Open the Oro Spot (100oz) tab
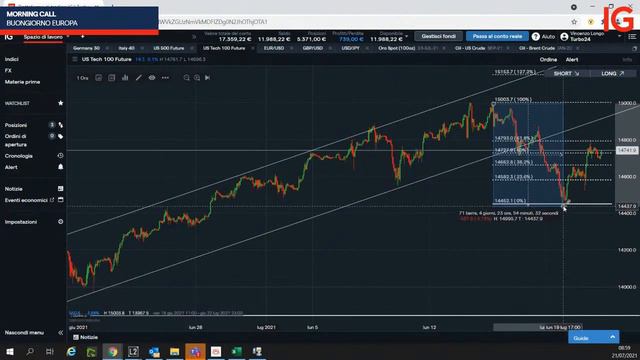The image size is (640, 360). 396,48
